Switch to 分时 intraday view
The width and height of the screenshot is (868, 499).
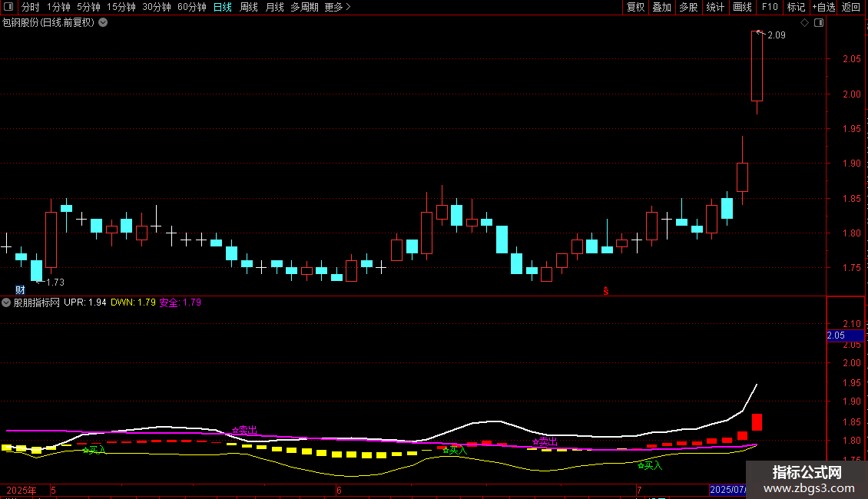pyautogui.click(x=31, y=7)
